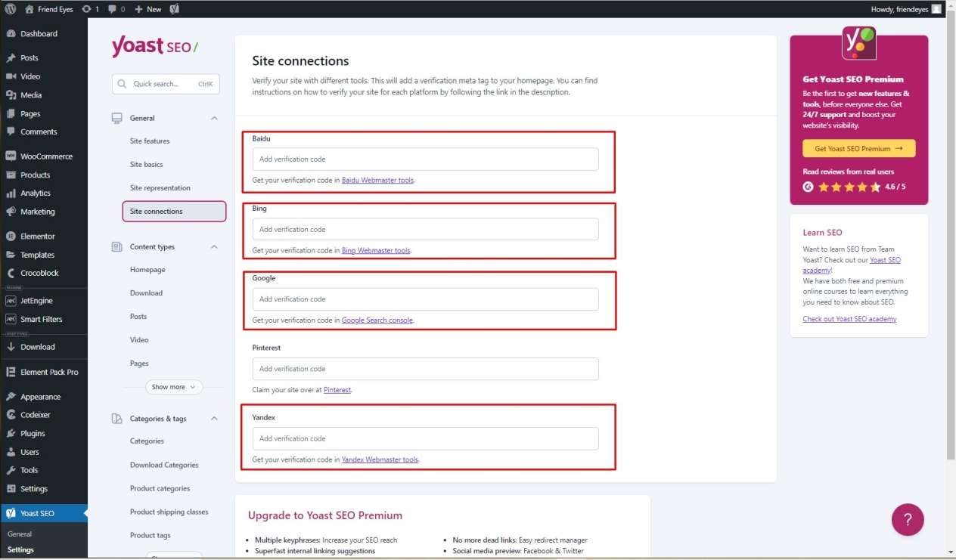The height and width of the screenshot is (560, 956).
Task: Click the updates icon in admin bar
Action: (x=90, y=9)
